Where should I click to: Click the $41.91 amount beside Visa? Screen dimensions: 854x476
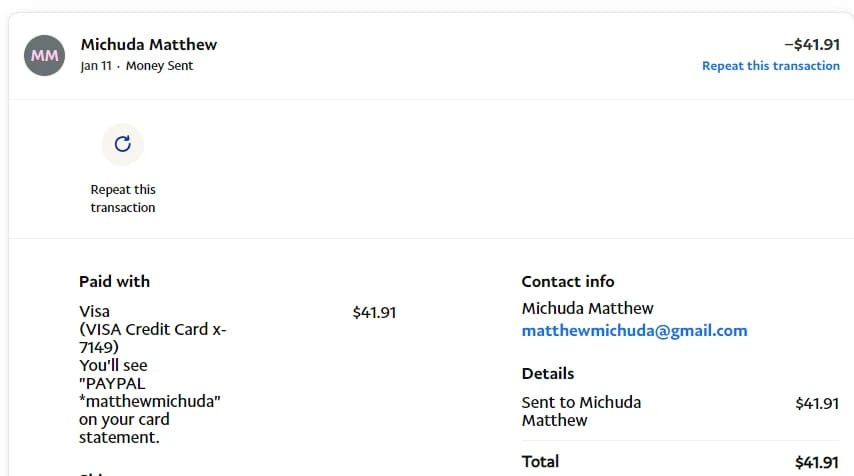374,313
